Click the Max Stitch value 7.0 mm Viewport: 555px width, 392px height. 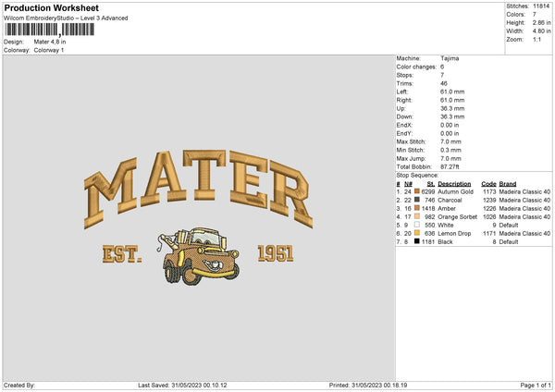click(x=450, y=141)
